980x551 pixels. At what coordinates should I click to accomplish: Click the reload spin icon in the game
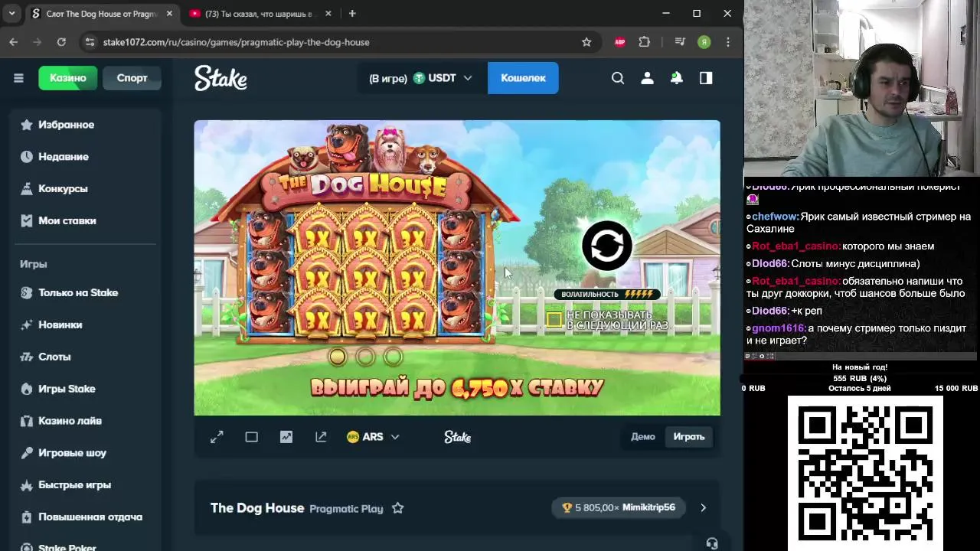[607, 246]
